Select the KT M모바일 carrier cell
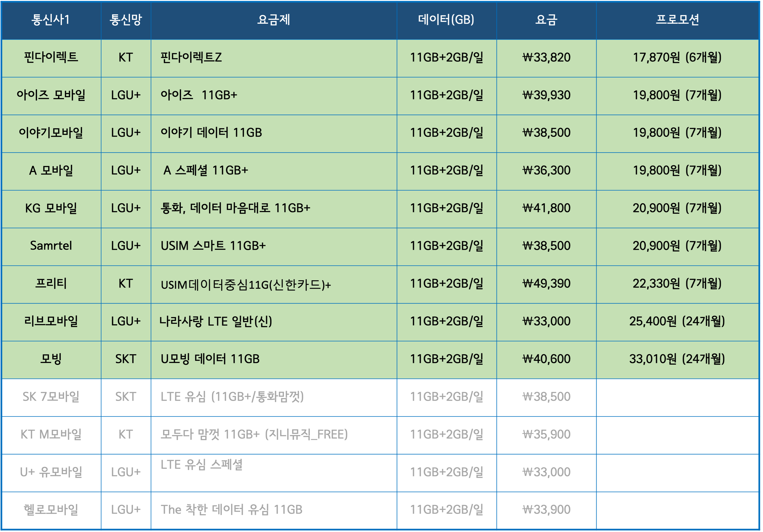763x532 pixels. click(x=51, y=435)
